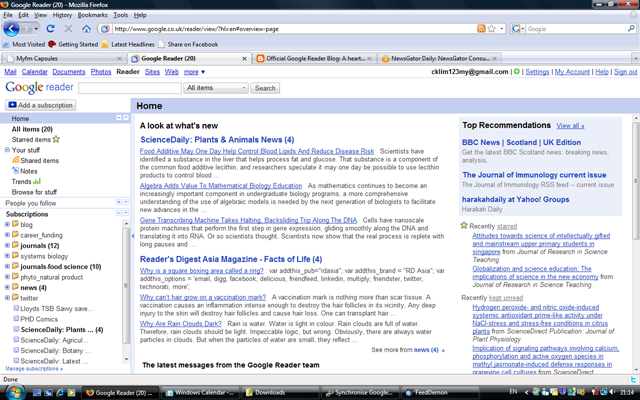Reload the page with the refresh icon
This screenshot has width=640, height=400.
tap(50, 29)
